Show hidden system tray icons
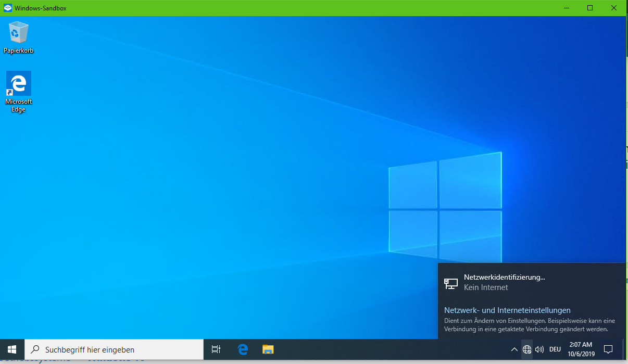 [x=514, y=349]
